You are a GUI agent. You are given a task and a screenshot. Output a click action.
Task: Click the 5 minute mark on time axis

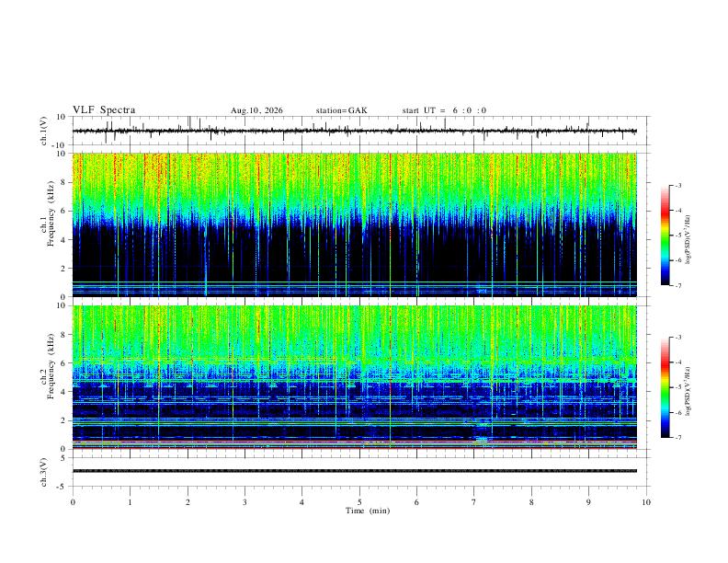coord(359,502)
